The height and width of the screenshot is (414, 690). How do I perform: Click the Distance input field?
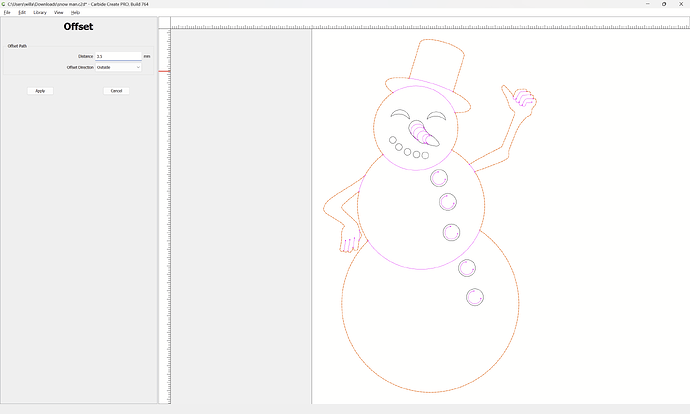coord(118,56)
